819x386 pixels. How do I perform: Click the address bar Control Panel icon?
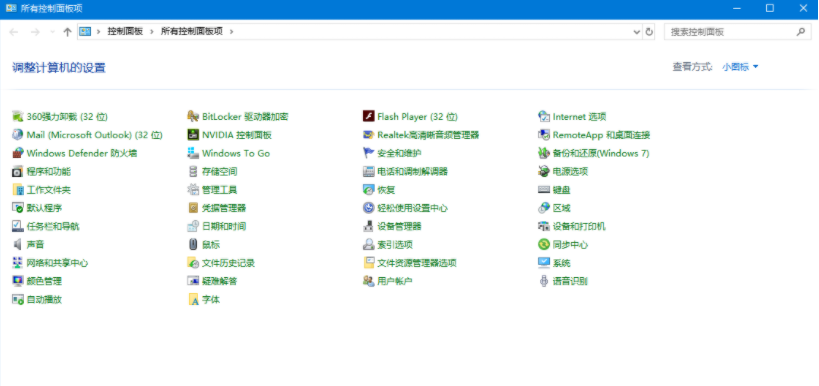click(85, 31)
